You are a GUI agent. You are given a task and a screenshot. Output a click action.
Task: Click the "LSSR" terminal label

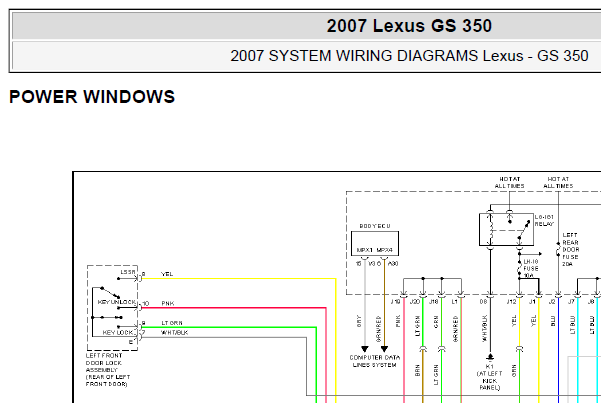(128, 272)
